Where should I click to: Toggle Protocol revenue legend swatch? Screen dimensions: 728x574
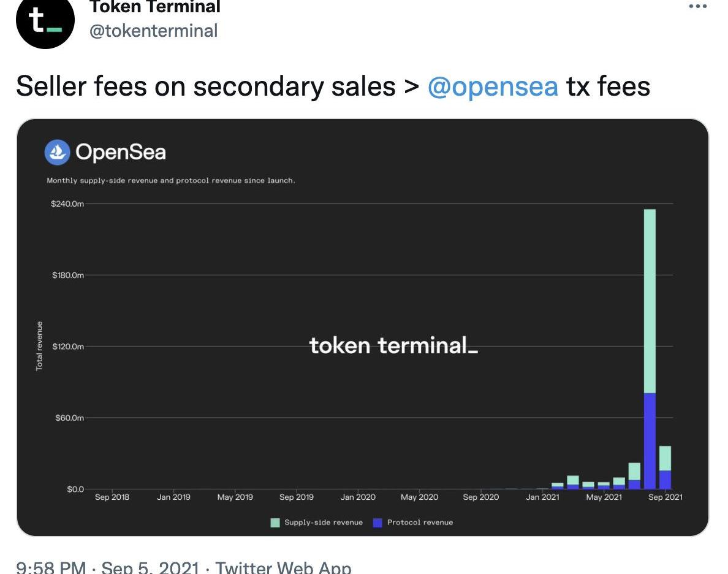click(x=377, y=522)
